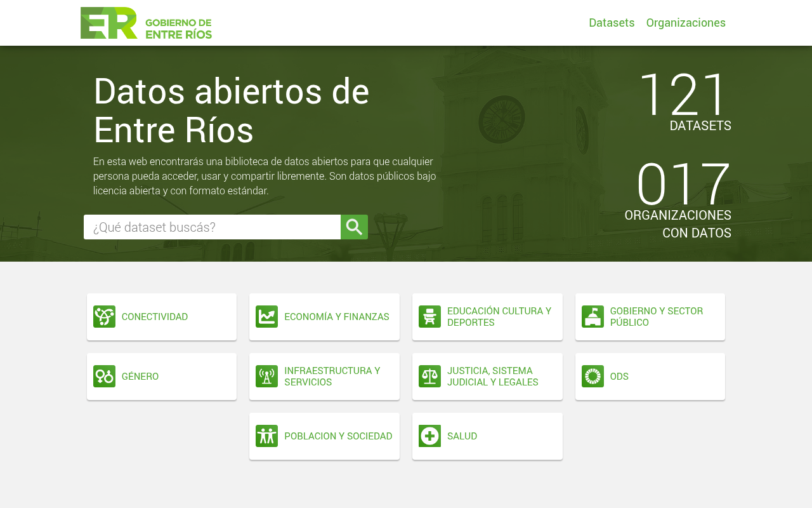Open POBLACION Y SOCIEDAD label
The height and width of the screenshot is (508, 812).
pos(338,436)
